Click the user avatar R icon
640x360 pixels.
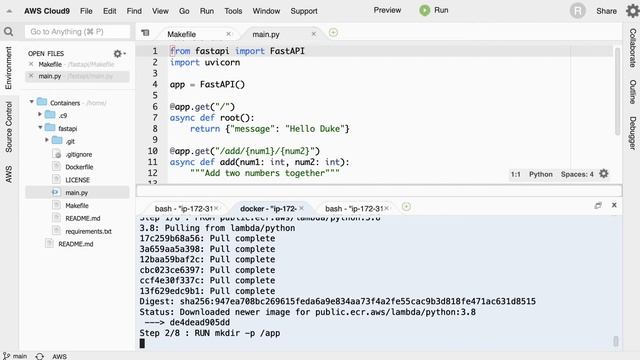coord(578,11)
